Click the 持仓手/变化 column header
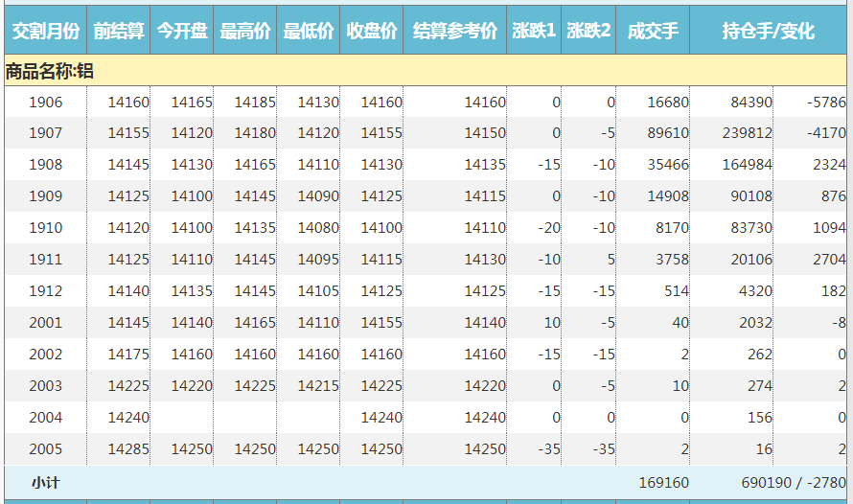Viewport: 853px width, 504px height. click(x=769, y=32)
